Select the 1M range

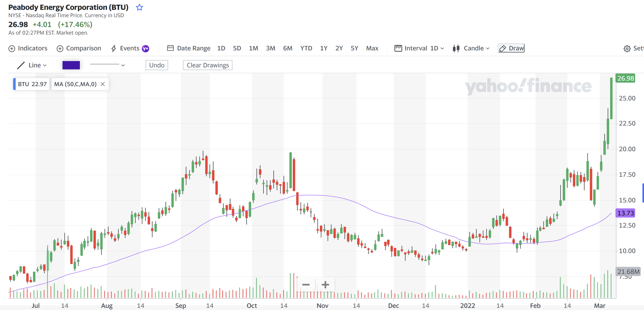coord(253,48)
